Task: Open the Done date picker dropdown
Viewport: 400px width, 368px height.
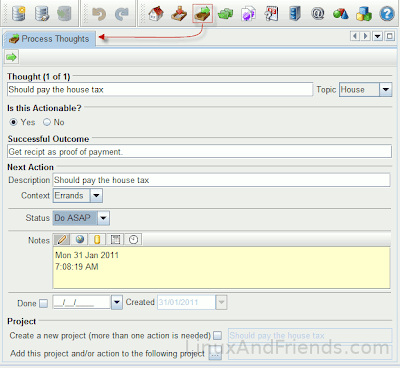Action: point(117,302)
